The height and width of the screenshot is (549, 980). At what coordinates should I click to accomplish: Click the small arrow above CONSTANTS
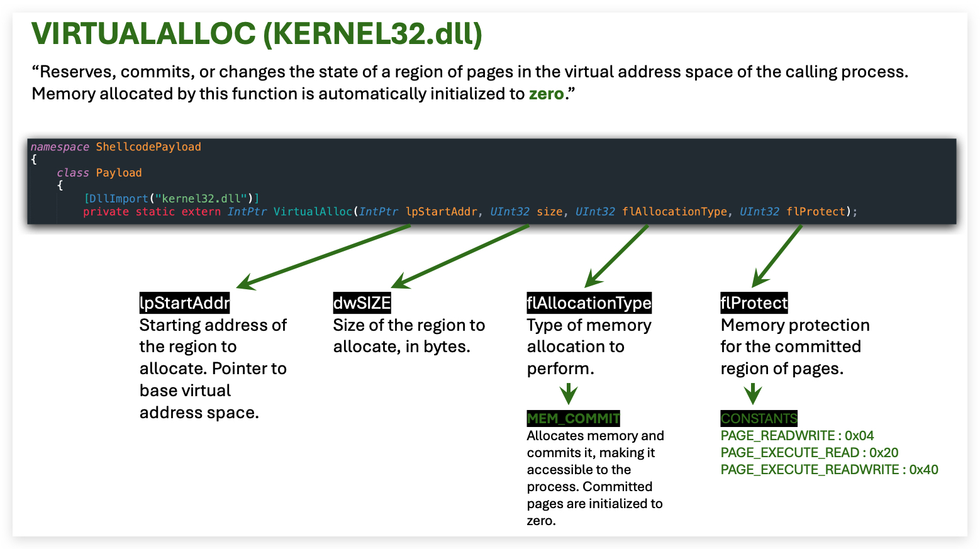pyautogui.click(x=752, y=394)
